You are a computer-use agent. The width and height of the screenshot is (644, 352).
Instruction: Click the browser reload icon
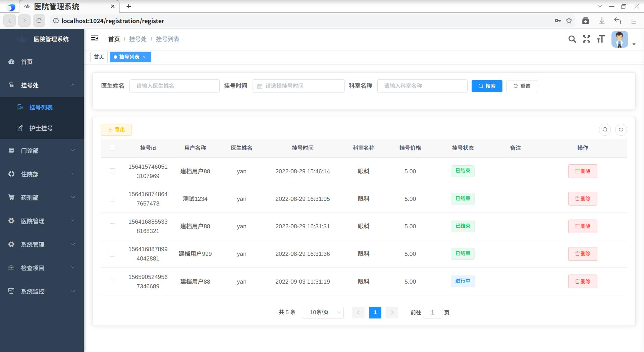(x=39, y=21)
